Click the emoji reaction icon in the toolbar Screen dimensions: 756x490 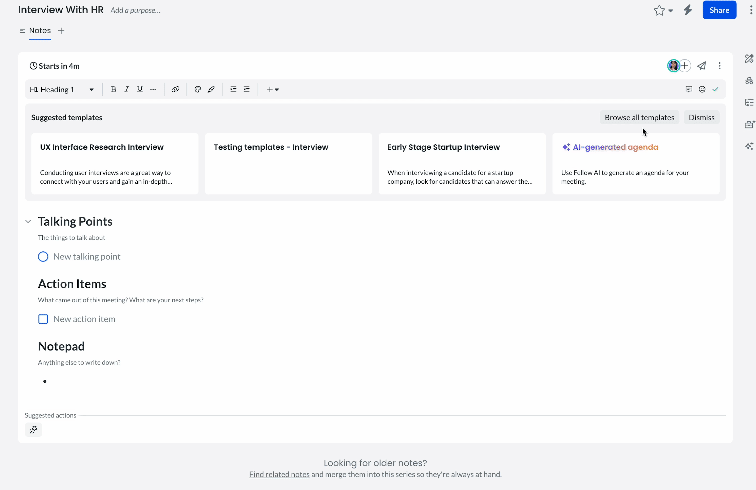point(702,89)
